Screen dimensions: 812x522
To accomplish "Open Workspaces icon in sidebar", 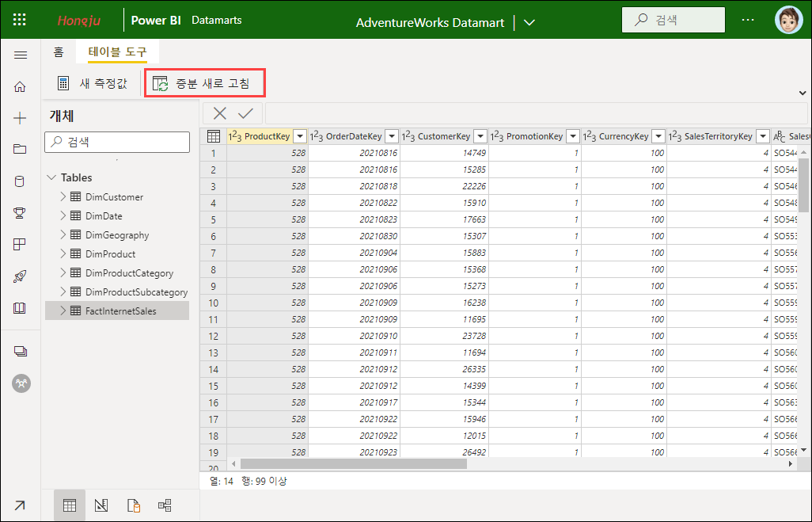I will pyautogui.click(x=21, y=352).
